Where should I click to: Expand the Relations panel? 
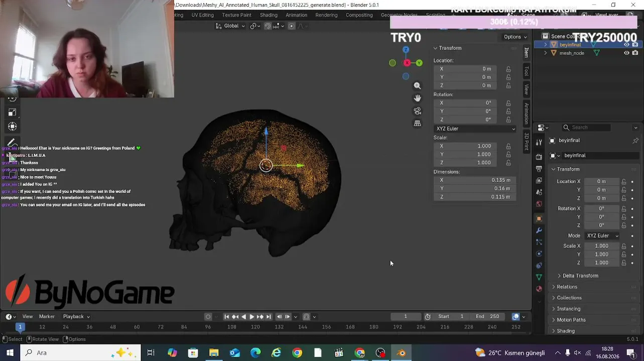(x=567, y=287)
